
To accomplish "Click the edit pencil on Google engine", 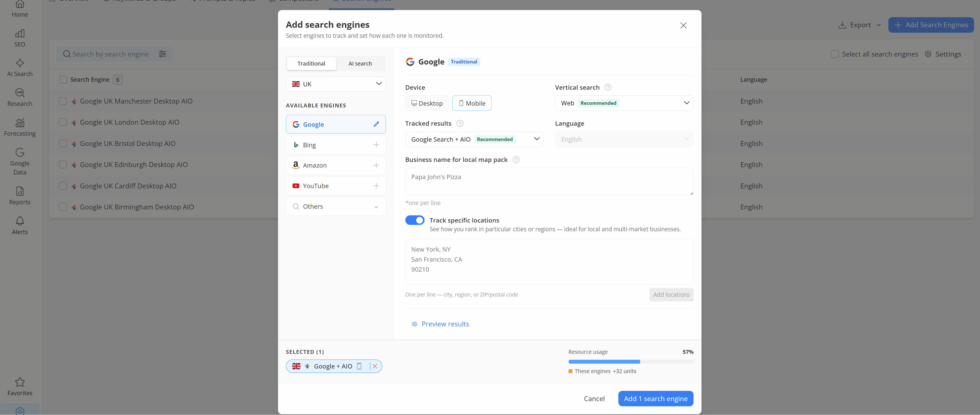I will (376, 124).
